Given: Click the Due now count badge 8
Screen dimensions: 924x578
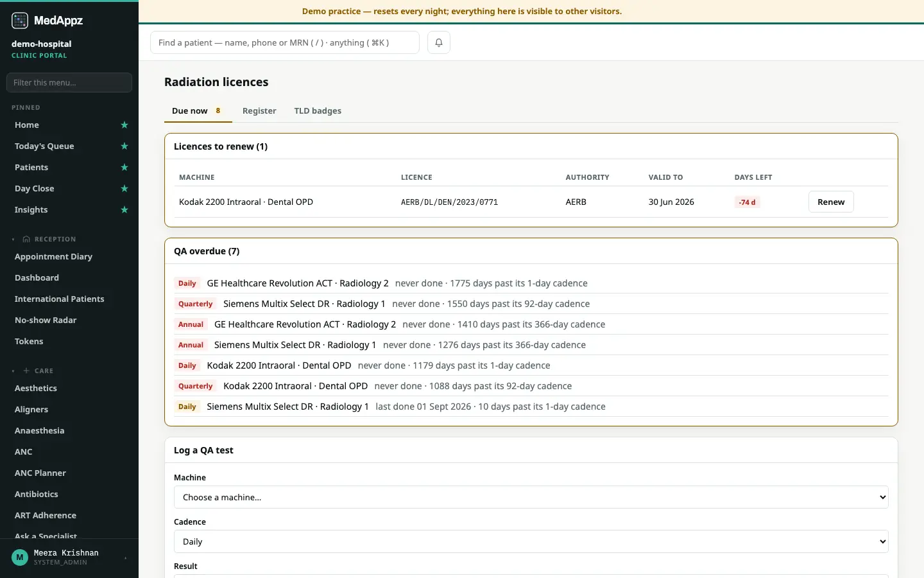Looking at the screenshot, I should coord(218,110).
